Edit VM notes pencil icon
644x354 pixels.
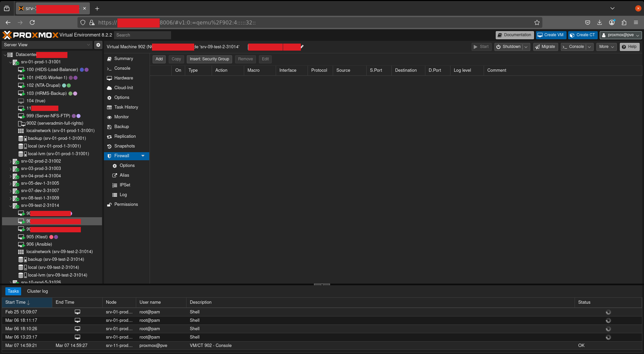click(x=302, y=47)
